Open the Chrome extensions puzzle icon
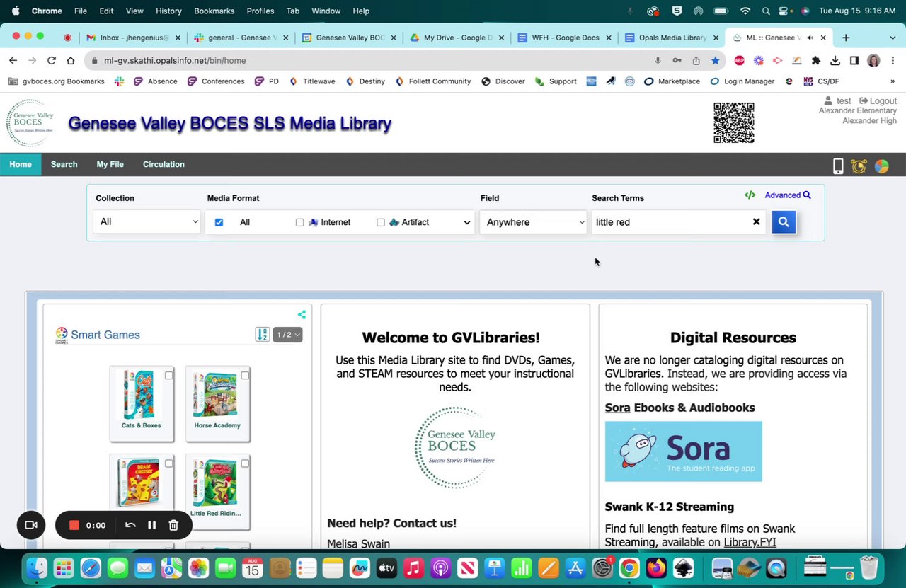This screenshot has height=588, width=906. [816, 61]
